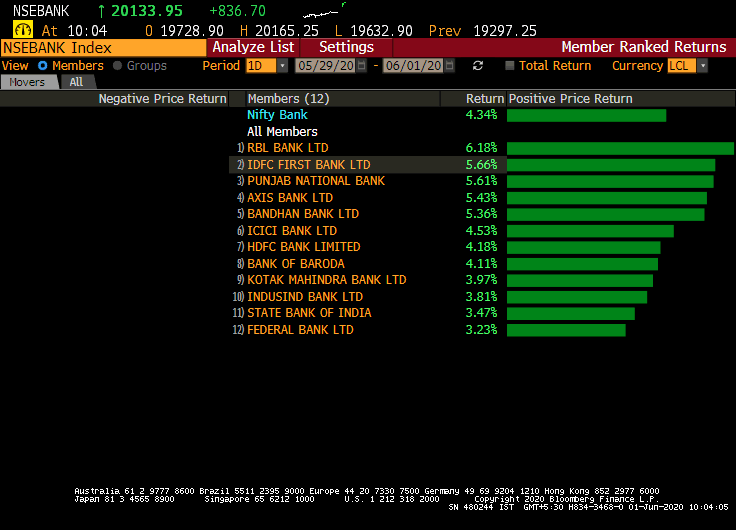Image resolution: width=736 pixels, height=530 pixels.
Task: Switch to the Movers tab
Action: 27,82
